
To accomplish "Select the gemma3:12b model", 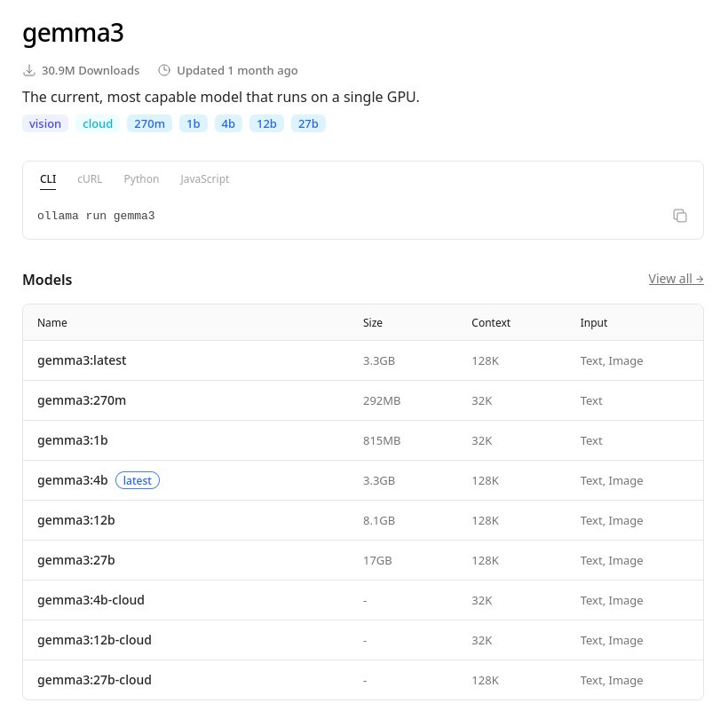I will point(75,520).
